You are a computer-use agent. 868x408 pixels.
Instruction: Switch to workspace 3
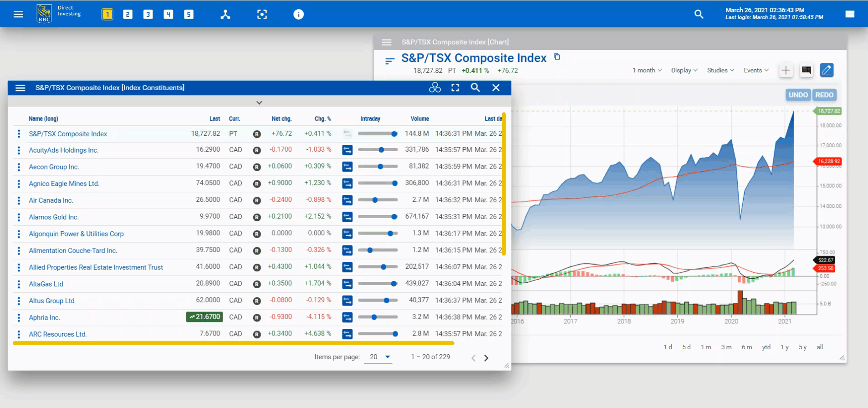148,15
